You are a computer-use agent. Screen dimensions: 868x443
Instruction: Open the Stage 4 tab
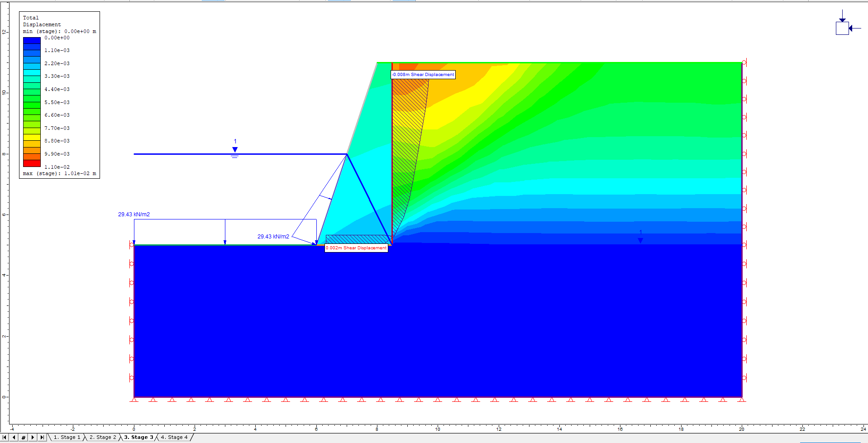tap(174, 437)
